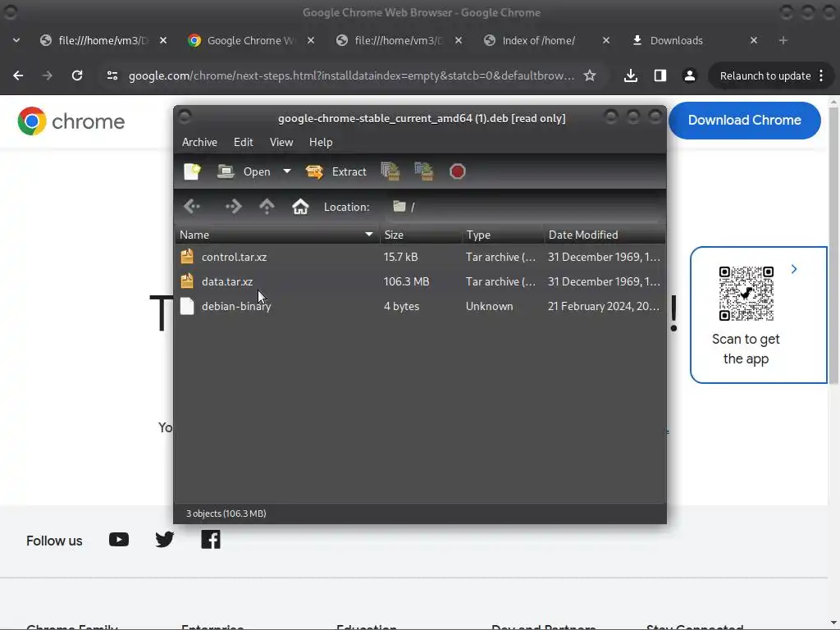Go up one level in archive

pyautogui.click(x=267, y=206)
